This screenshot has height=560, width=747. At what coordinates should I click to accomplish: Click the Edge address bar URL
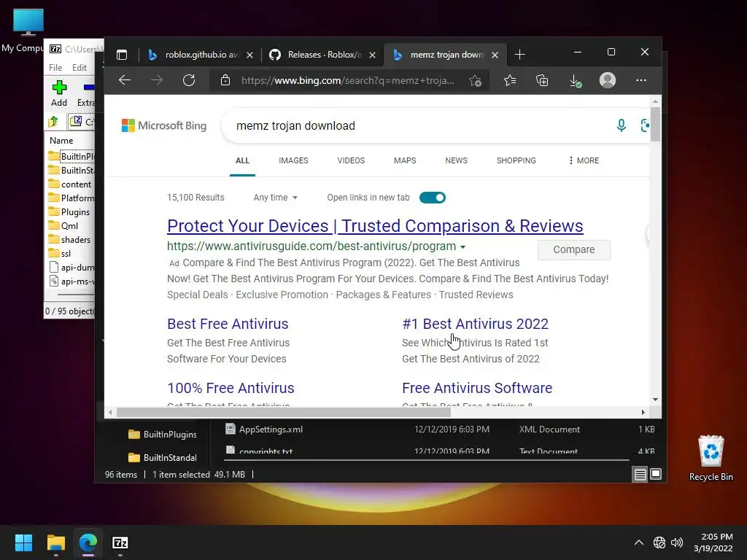pos(348,80)
